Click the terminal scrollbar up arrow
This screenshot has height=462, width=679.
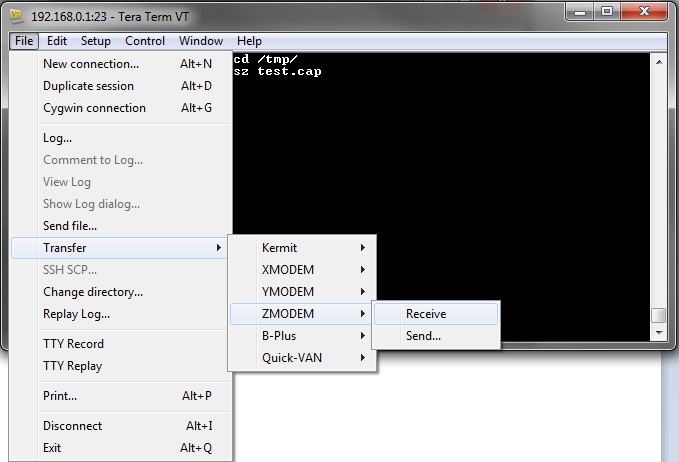click(659, 62)
